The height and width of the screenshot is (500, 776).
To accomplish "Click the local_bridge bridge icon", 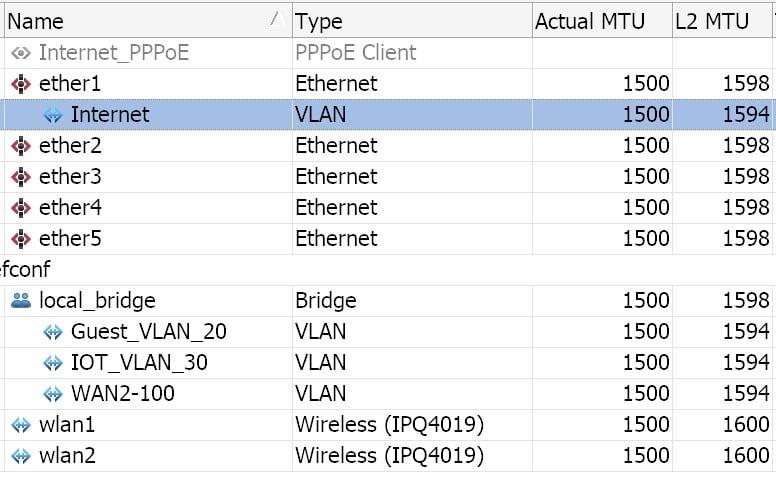I will (x=21, y=300).
